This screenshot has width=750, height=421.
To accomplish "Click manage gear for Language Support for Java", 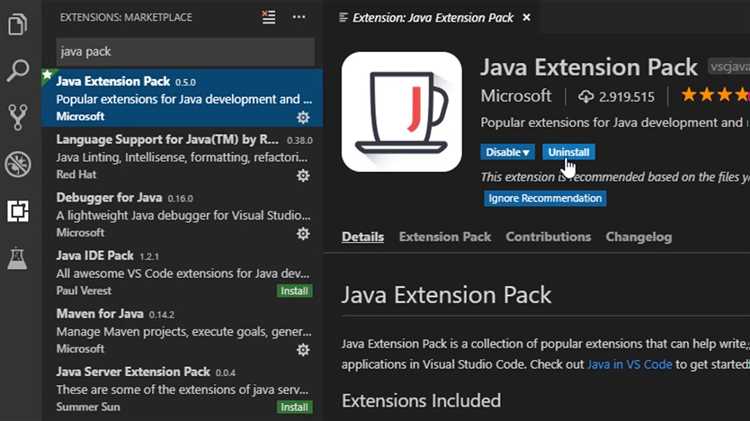I will click(x=303, y=176).
